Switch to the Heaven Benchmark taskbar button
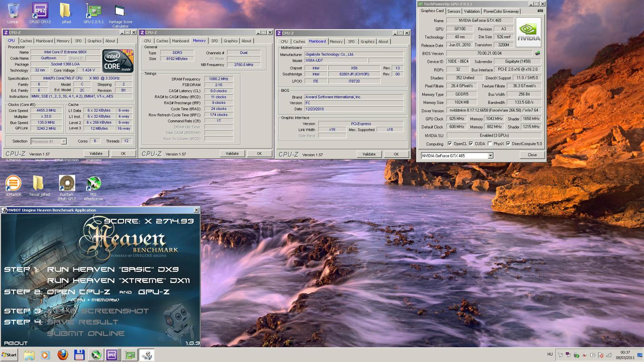 coord(147,355)
